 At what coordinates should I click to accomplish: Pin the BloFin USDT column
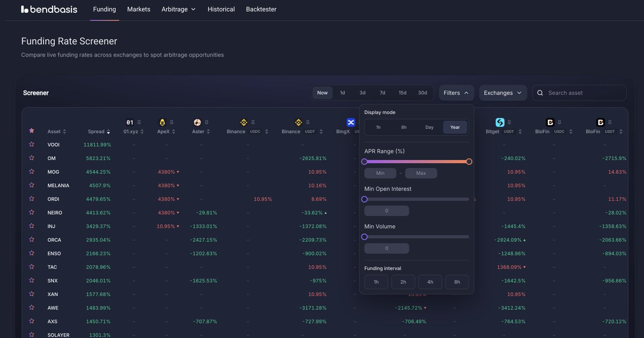[x=610, y=123]
